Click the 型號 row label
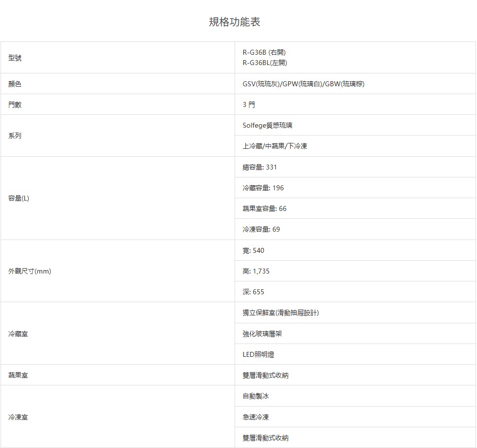Viewport: 477px width, 448px height. [x=15, y=58]
